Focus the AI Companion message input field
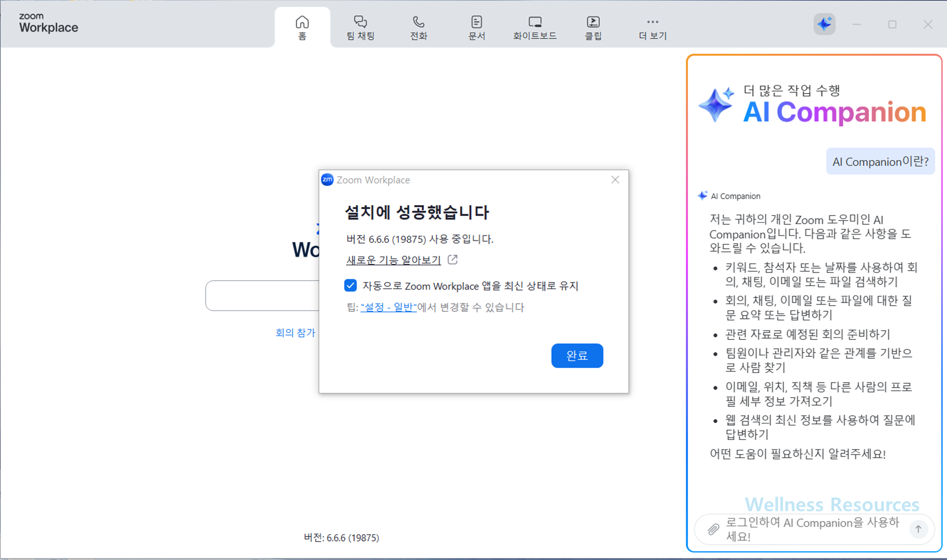The image size is (947, 560). [814, 529]
